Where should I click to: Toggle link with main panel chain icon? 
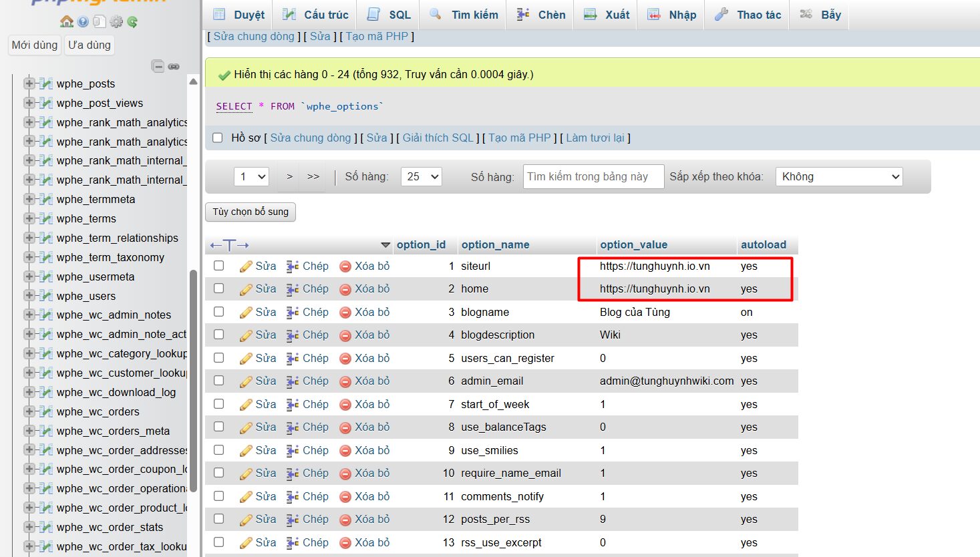174,66
